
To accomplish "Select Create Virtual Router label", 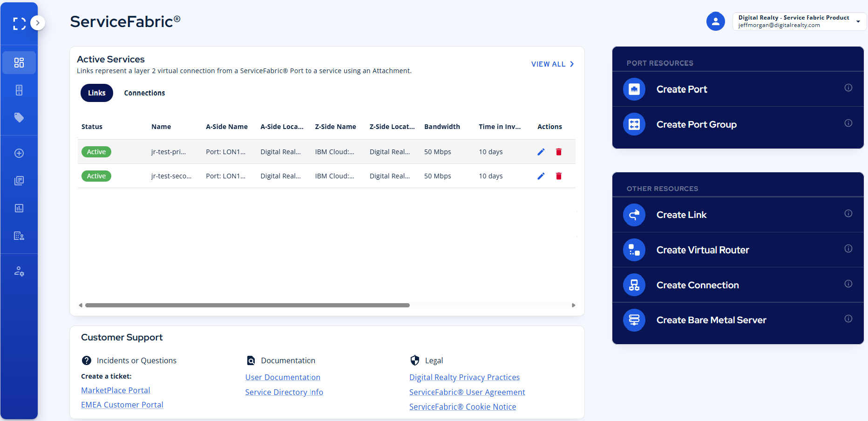I will coord(703,250).
